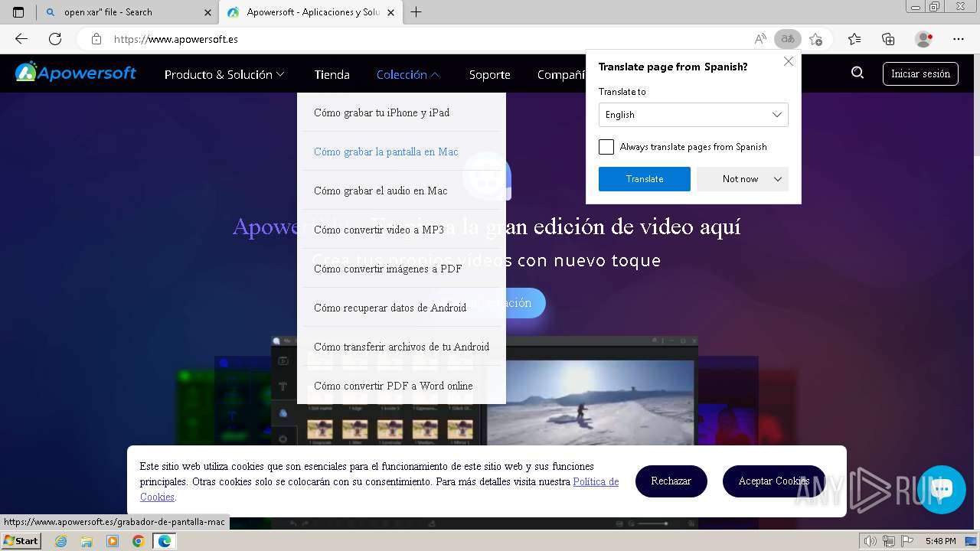Open Chrome from the taskbar
980x551 pixels.
(138, 541)
